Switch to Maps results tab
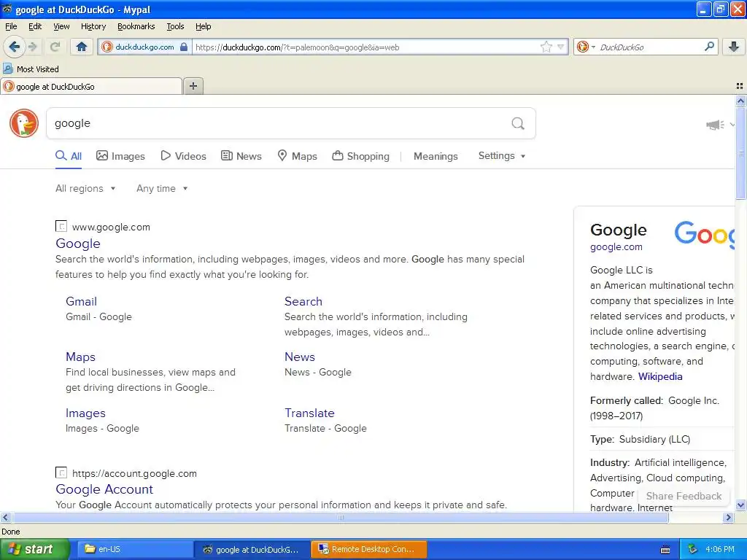 pyautogui.click(x=298, y=156)
